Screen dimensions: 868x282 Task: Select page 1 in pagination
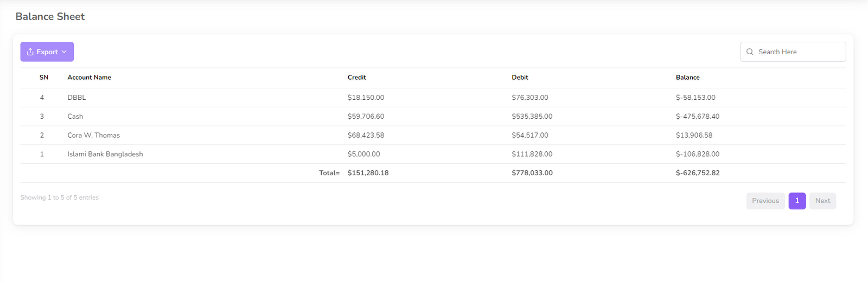[797, 201]
